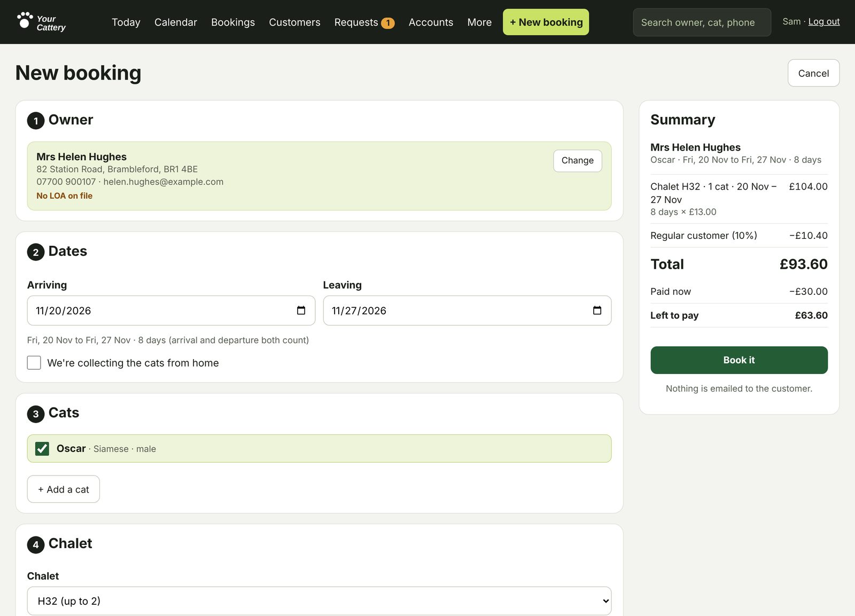Click the Left to pay £63.60 value
This screenshot has width=855, height=616.
pyautogui.click(x=811, y=315)
